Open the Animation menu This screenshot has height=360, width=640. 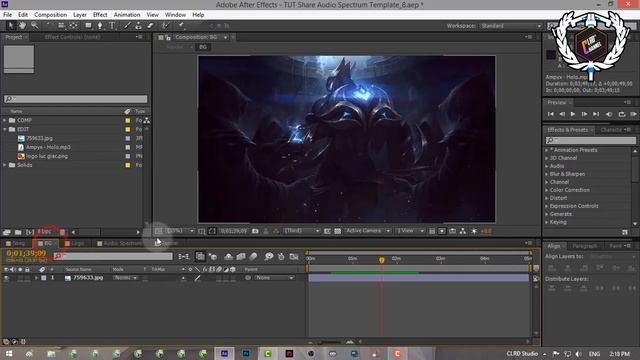(127, 15)
